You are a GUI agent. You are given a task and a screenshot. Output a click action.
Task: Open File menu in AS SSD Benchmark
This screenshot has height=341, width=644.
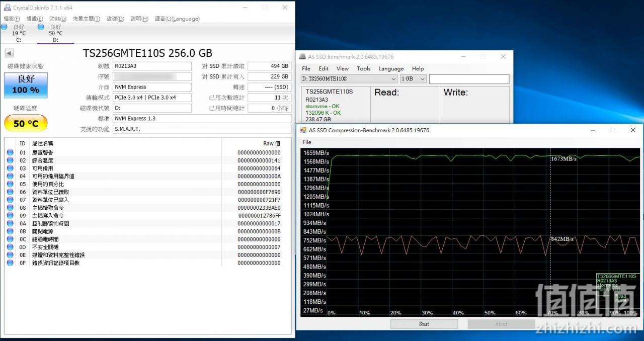pyautogui.click(x=306, y=69)
